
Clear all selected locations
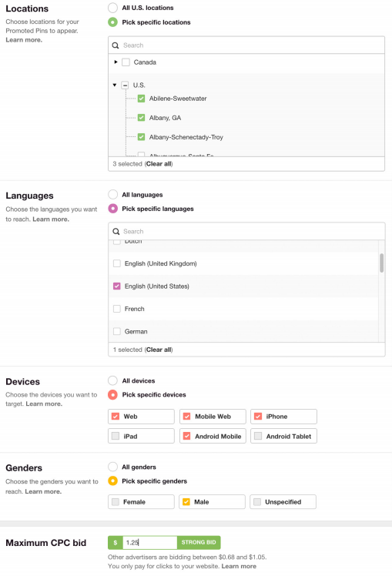(x=159, y=164)
